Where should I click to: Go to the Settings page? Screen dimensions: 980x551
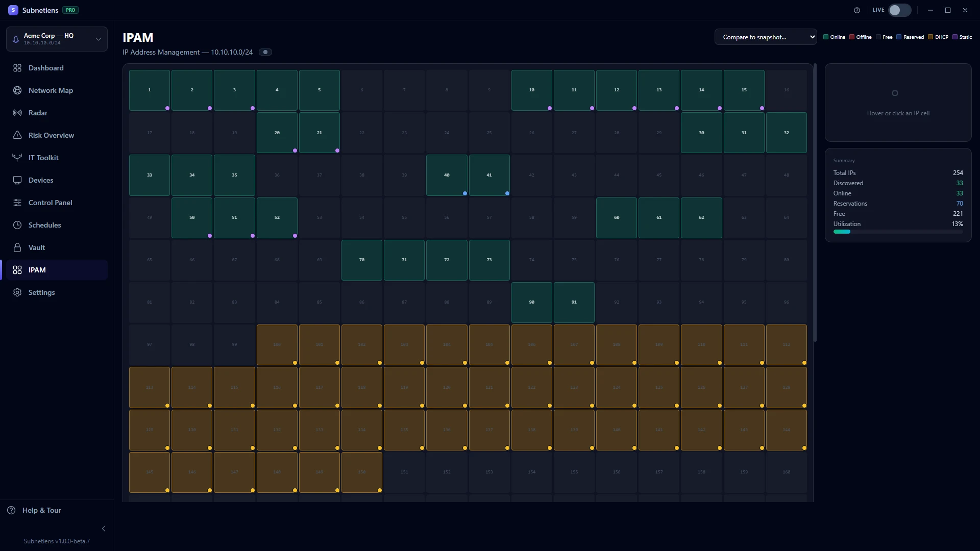(x=57, y=292)
